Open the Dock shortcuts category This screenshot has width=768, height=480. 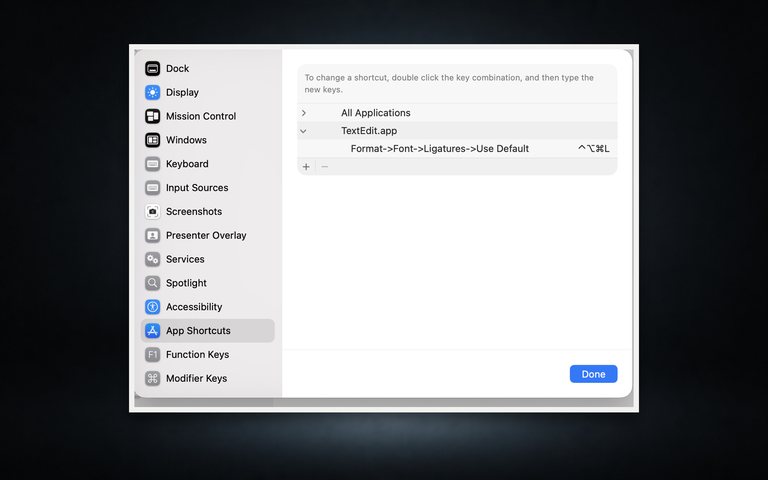point(177,69)
